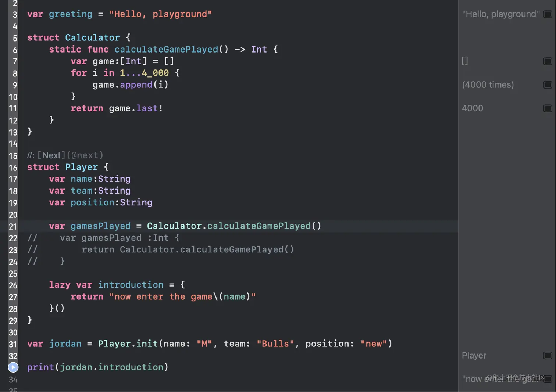Screen dimensions: 556x392
Task: Show Quick Look for "Hello, playground" result
Action: pos(548,14)
